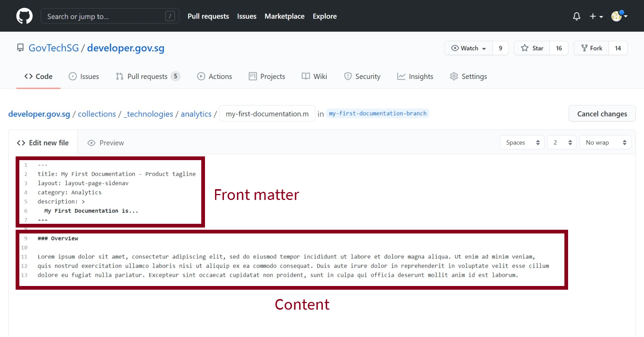Screen dimensions: 644x337
Task: Click the filename input showing my-first-documentation.m
Action: click(x=267, y=114)
